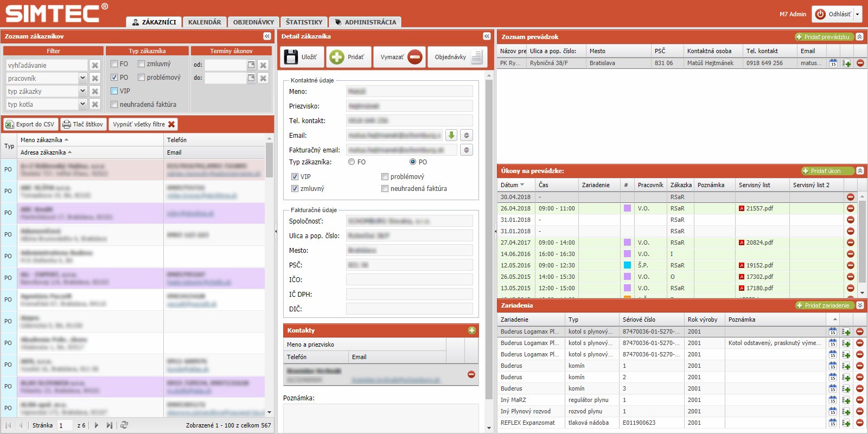Click the Odhlásiť logout button
Image resolution: width=868 pixels, height=434 pixels.
833,14
